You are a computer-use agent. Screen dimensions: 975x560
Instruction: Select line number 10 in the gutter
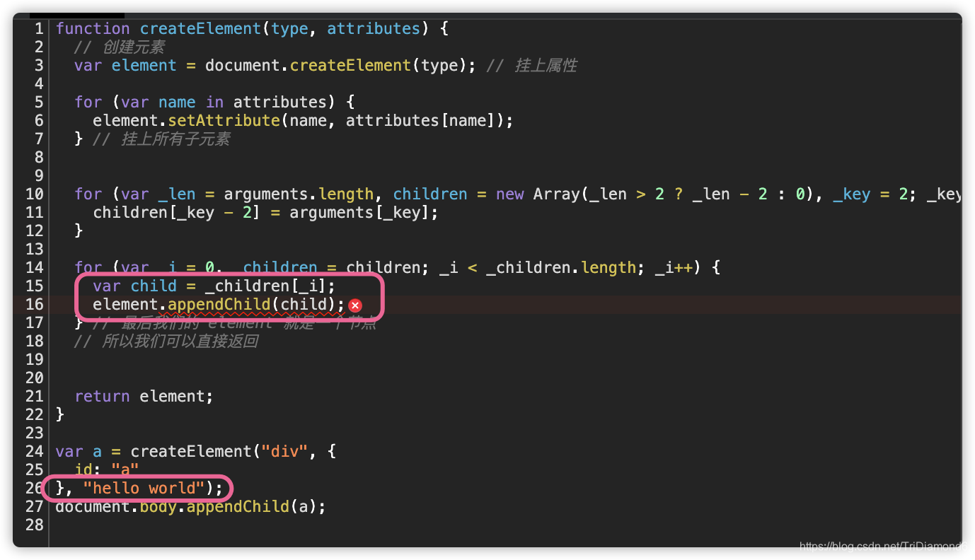(x=34, y=194)
